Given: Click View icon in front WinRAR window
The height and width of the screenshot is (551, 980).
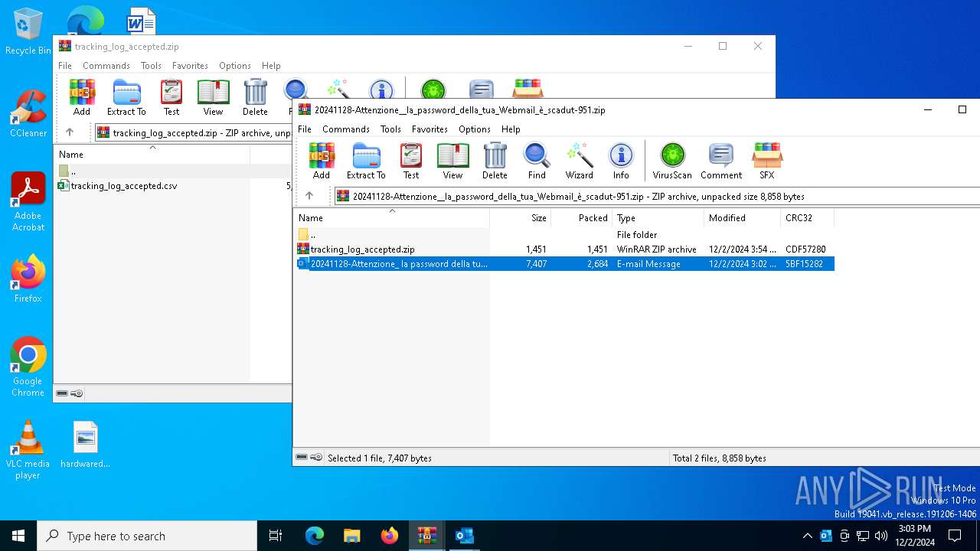Looking at the screenshot, I should (452, 161).
